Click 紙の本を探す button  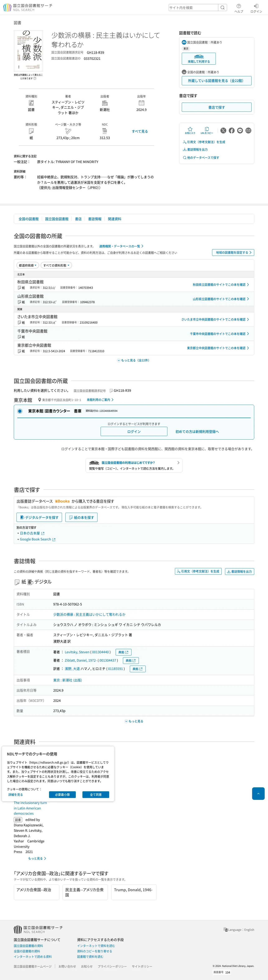pyautogui.click(x=81, y=517)
